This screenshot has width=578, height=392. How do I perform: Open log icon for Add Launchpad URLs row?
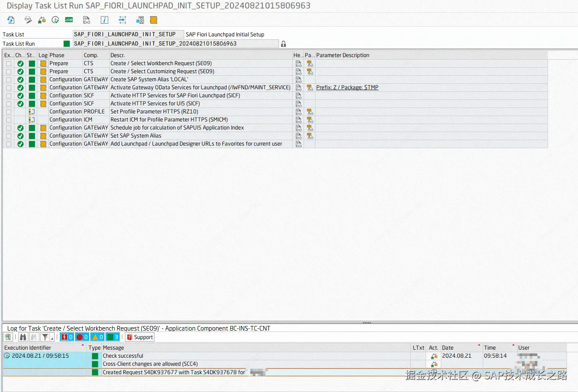(x=43, y=144)
